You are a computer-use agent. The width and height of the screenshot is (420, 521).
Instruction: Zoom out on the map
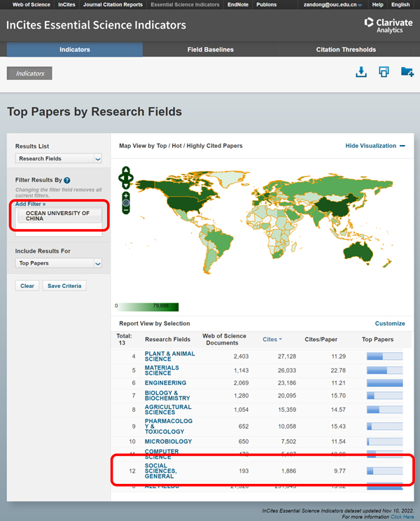[126, 210]
